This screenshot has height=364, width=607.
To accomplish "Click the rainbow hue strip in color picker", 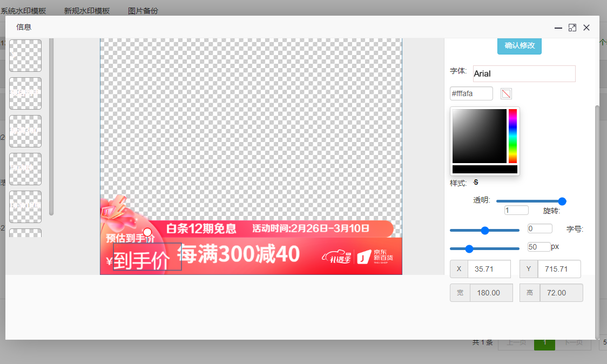I will (512, 136).
